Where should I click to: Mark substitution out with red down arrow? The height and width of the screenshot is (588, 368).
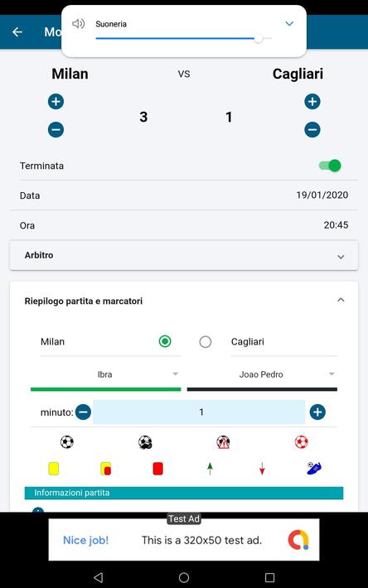pos(262,469)
